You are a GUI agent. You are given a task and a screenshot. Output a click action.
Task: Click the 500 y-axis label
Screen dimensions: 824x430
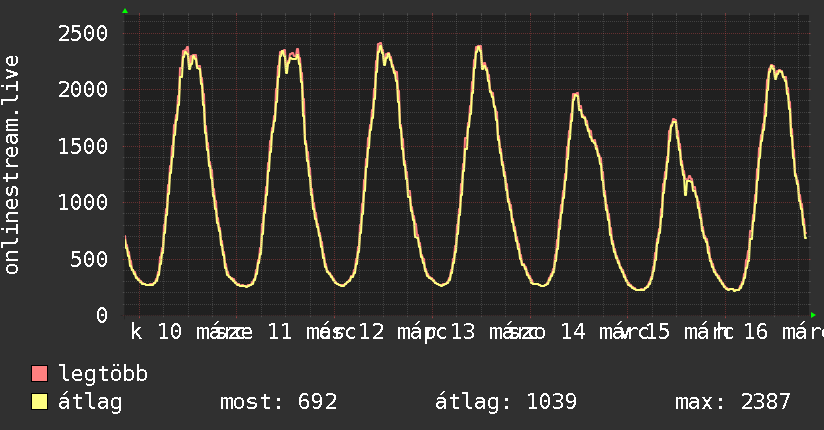coord(89,259)
